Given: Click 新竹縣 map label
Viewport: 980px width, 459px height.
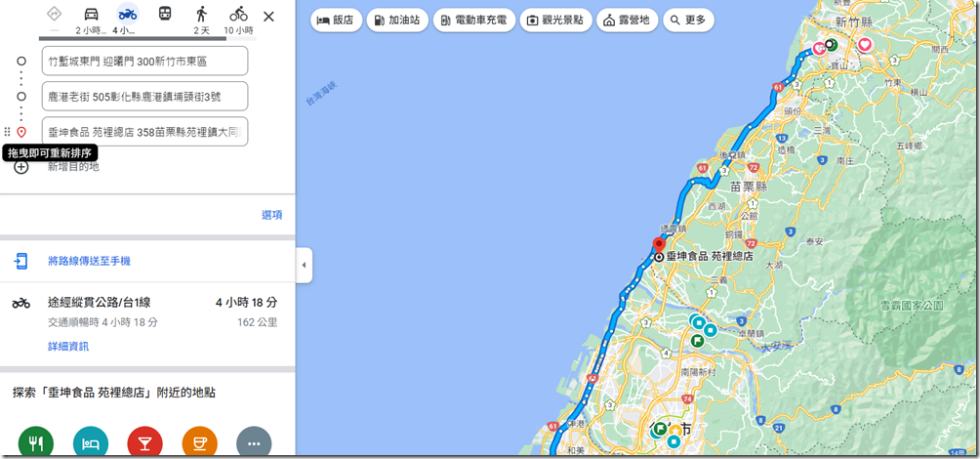Looking at the screenshot, I should (854, 21).
